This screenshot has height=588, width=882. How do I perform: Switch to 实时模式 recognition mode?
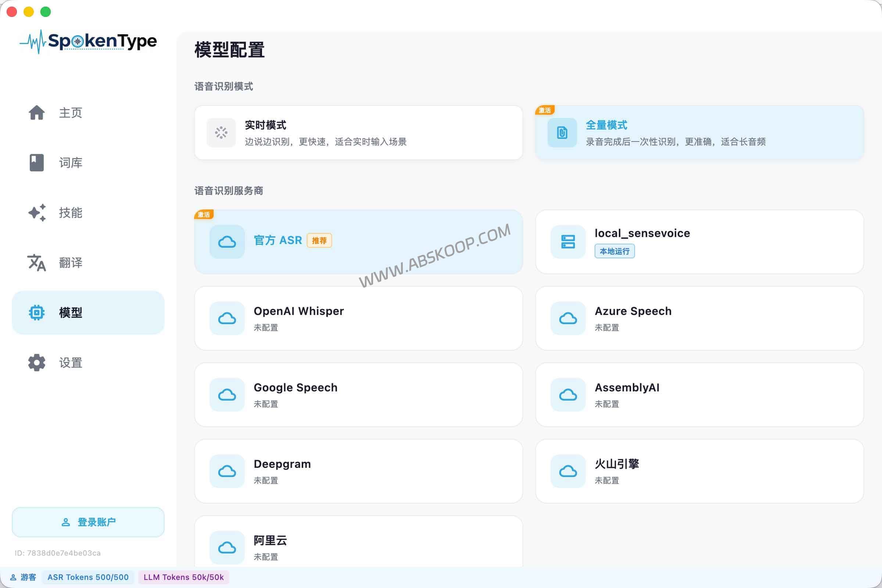coord(358,132)
